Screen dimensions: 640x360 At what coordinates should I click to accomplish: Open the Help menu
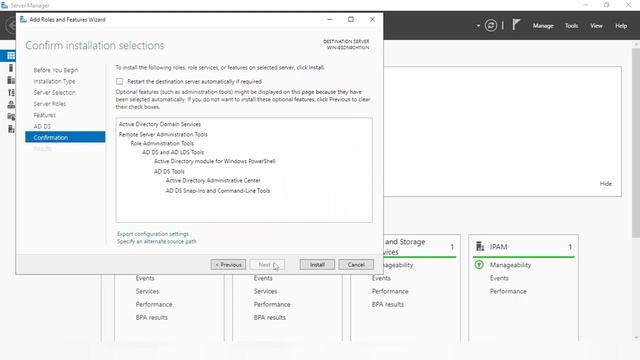pos(621,26)
